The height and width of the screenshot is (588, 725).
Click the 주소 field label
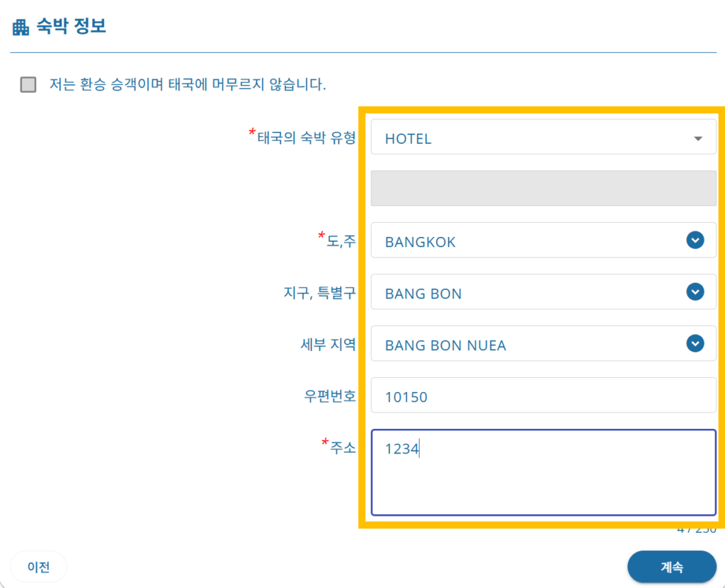click(x=343, y=447)
